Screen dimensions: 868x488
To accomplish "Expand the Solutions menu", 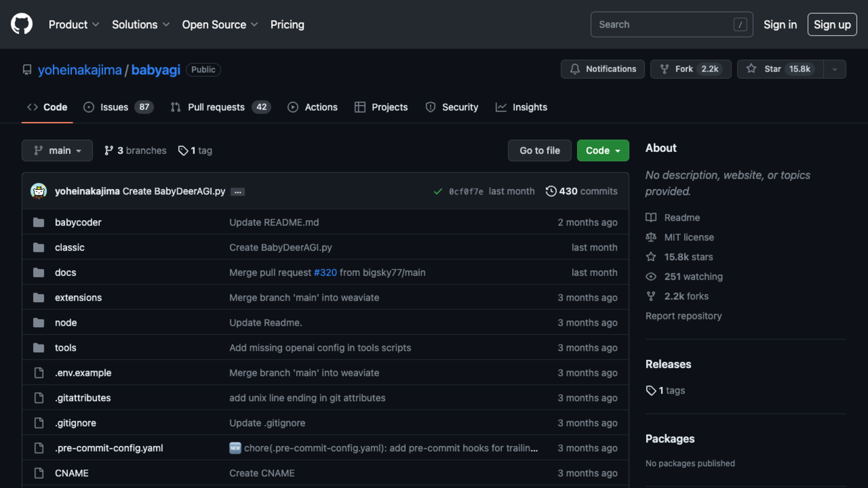I will pos(141,25).
